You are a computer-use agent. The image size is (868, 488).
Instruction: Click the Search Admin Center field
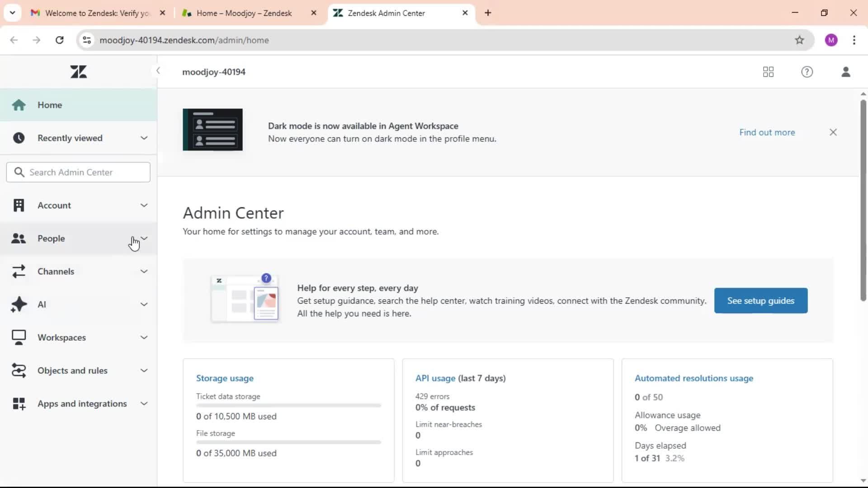(78, 172)
